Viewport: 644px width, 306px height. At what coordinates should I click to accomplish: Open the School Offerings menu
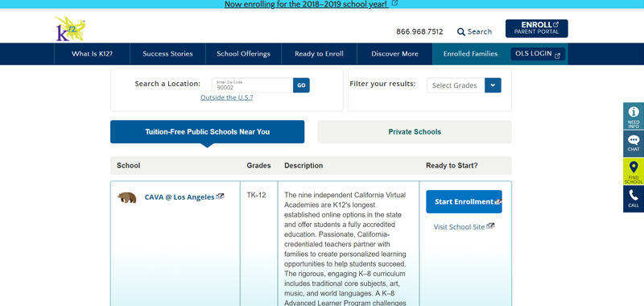(244, 54)
